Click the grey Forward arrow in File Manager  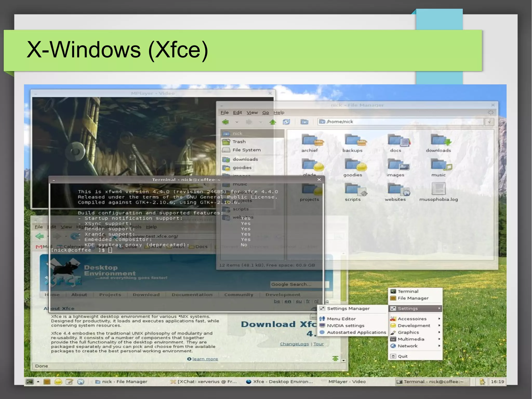coord(249,122)
